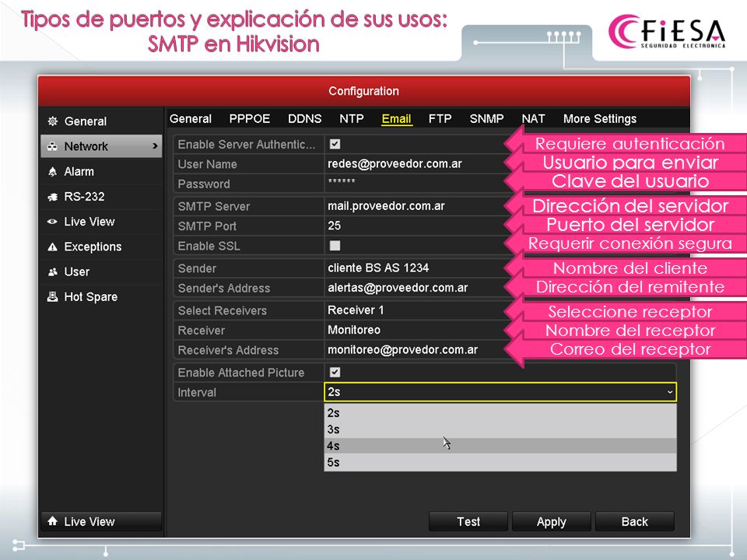Open the General sidebar menu
This screenshot has width=747, height=560.
tap(101, 121)
